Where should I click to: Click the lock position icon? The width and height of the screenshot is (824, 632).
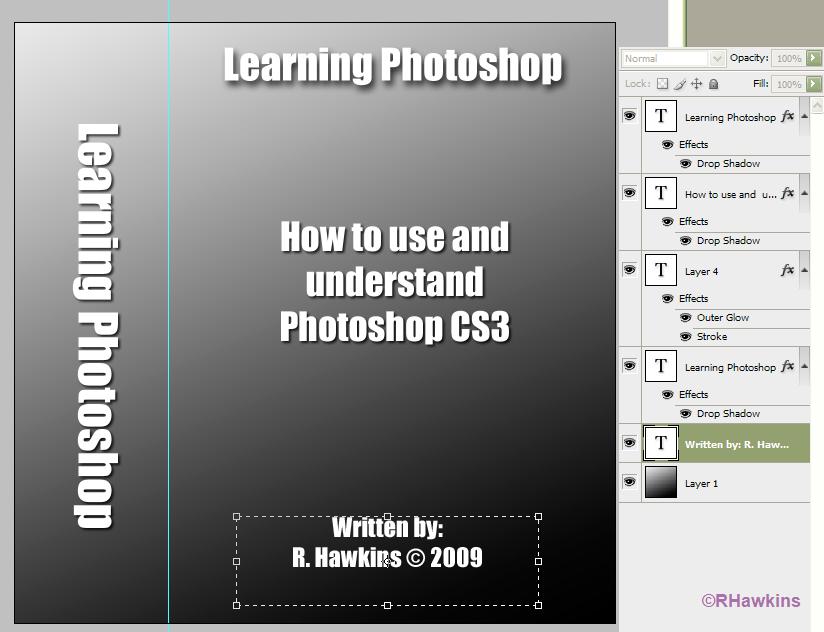(x=697, y=85)
